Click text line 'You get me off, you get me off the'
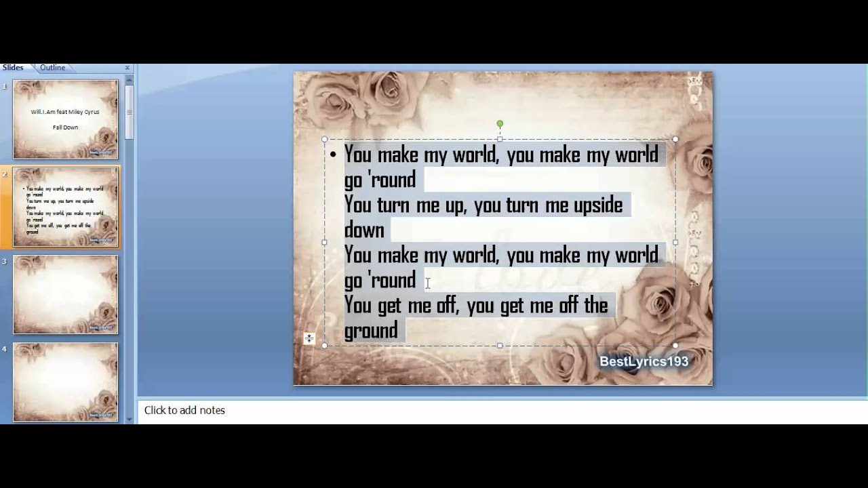The height and width of the screenshot is (488, 868). [475, 306]
